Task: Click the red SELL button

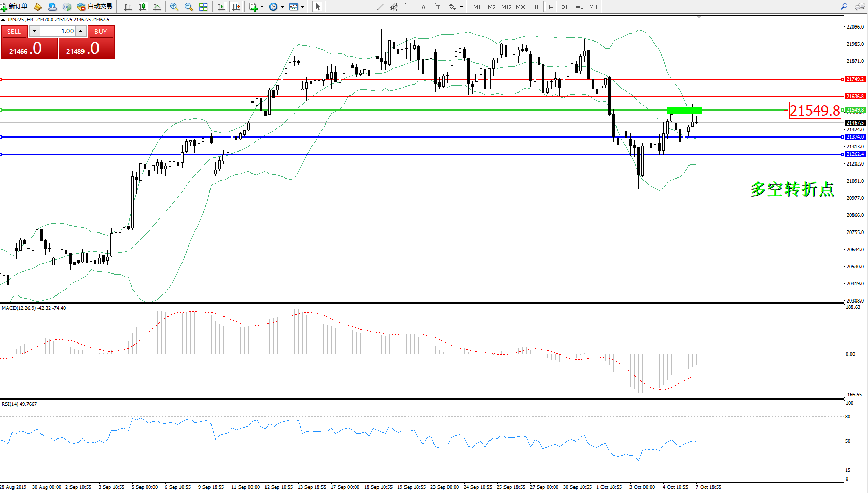Action: pyautogui.click(x=15, y=32)
